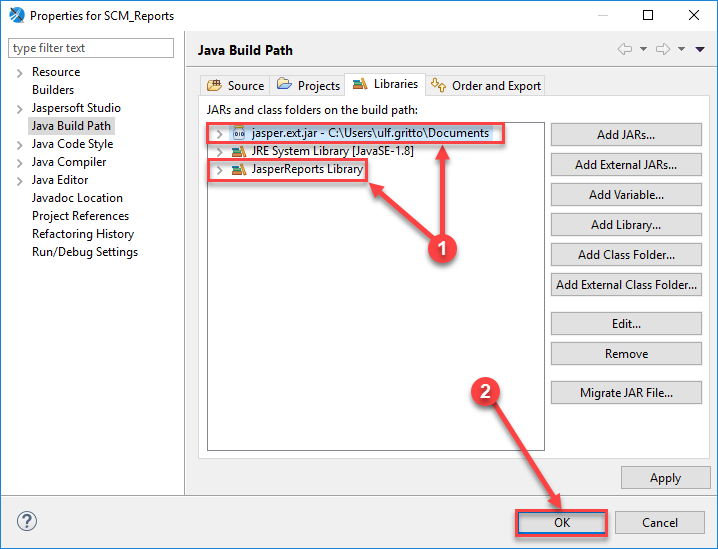This screenshot has width=718, height=549.
Task: Click the JasperReports Library icon
Action: pyautogui.click(x=238, y=170)
